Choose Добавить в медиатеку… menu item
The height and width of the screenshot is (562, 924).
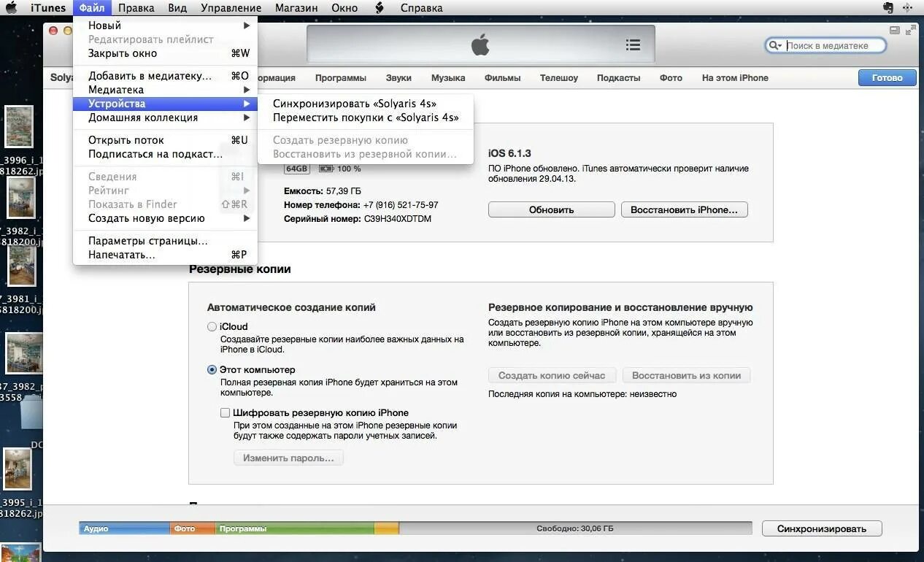[x=165, y=76]
